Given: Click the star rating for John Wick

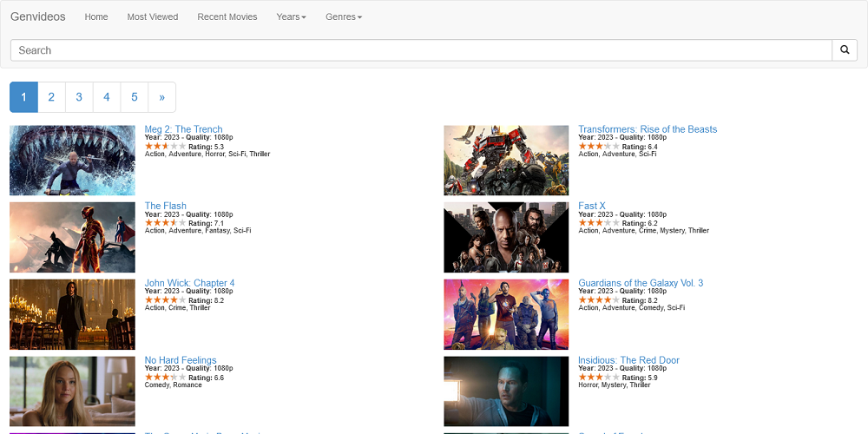Looking at the screenshot, I should coord(166,300).
